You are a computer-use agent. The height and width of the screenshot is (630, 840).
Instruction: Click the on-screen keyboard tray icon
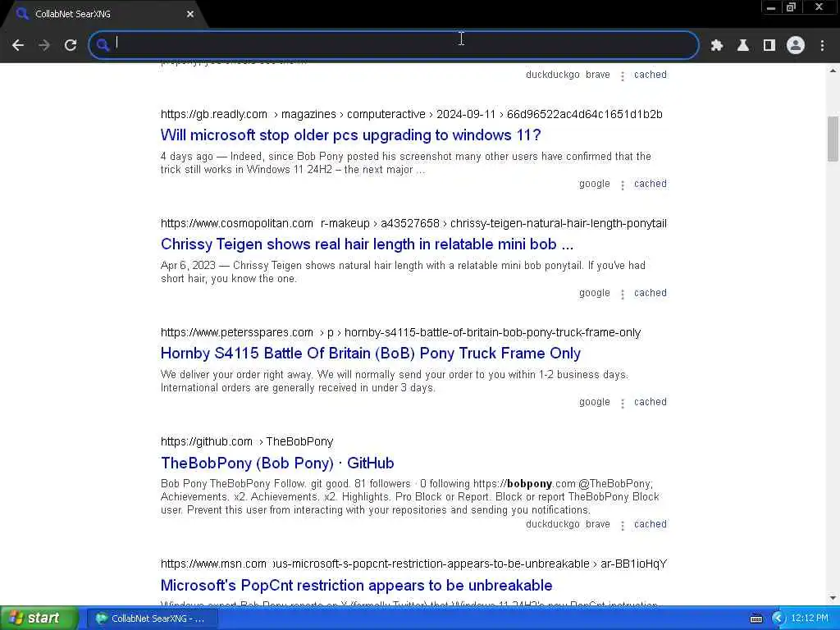click(756, 619)
